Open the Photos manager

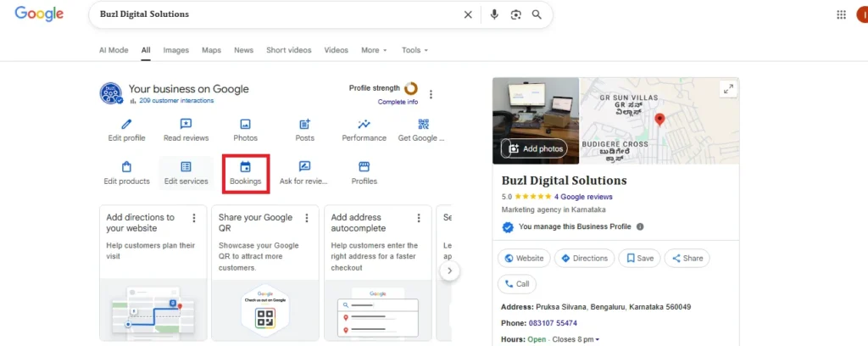[245, 125]
